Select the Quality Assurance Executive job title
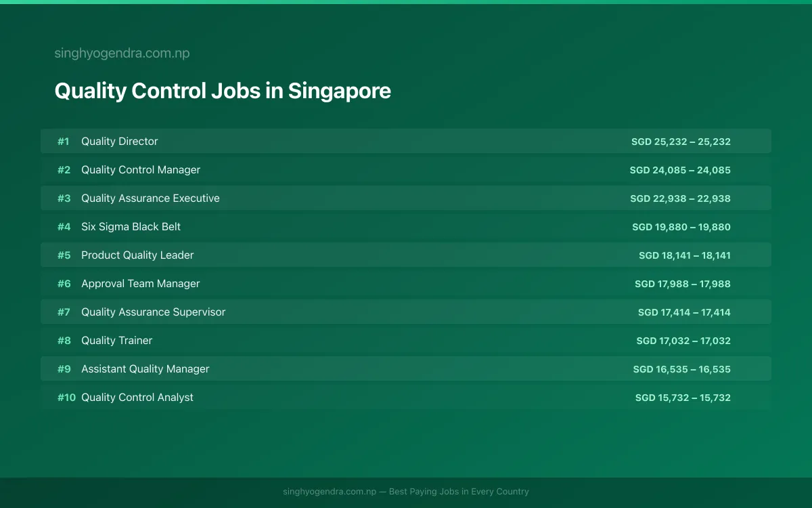This screenshot has height=508, width=812. pyautogui.click(x=150, y=198)
